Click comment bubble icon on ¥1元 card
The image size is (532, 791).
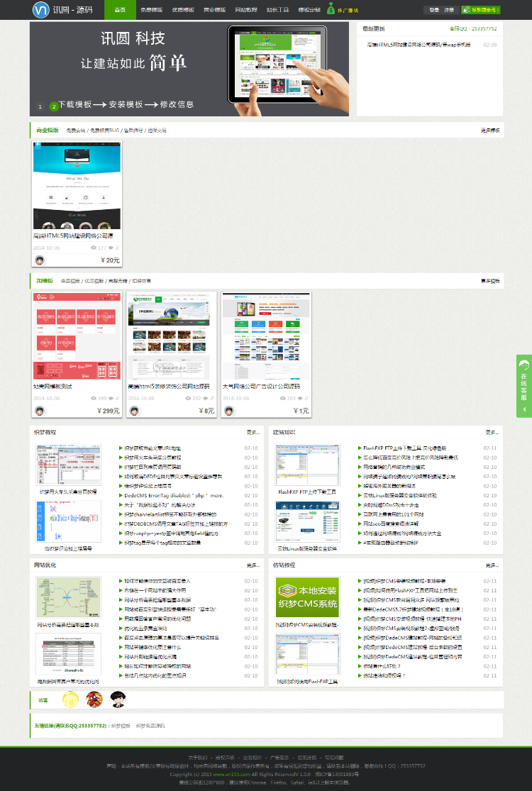coord(301,398)
